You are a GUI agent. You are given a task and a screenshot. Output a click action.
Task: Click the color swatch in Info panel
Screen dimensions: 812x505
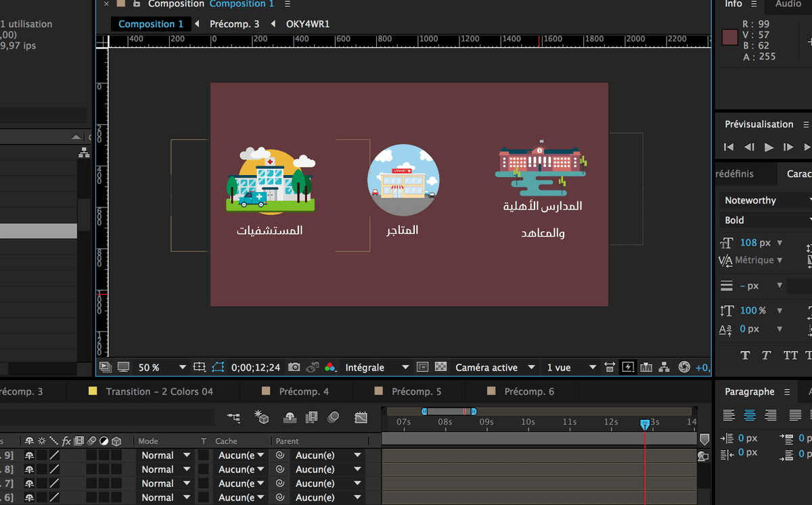[729, 38]
